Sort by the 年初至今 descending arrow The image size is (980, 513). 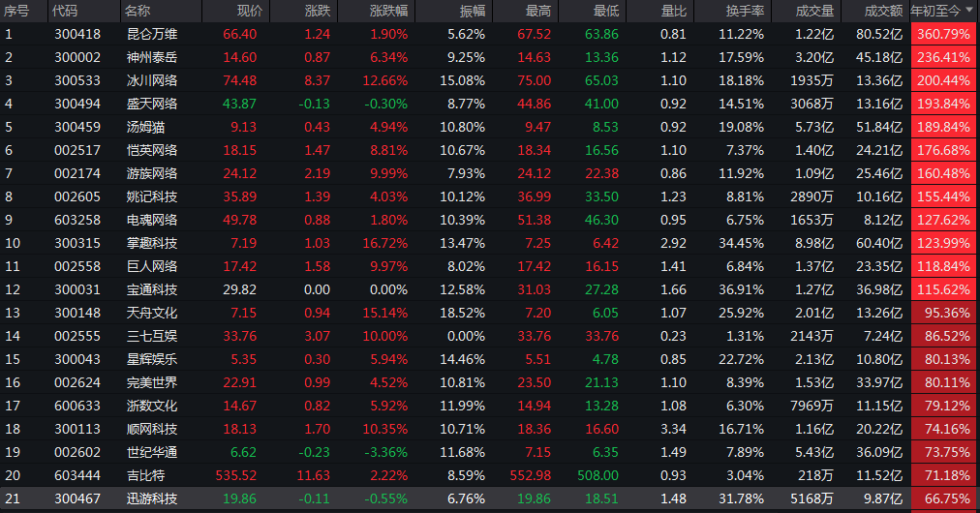[969, 11]
